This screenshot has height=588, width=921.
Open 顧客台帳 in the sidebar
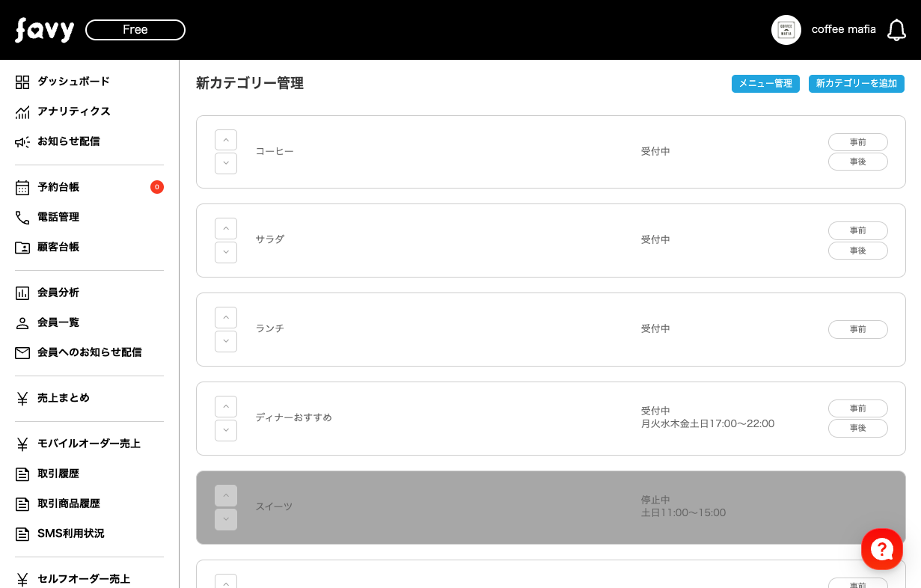[58, 247]
